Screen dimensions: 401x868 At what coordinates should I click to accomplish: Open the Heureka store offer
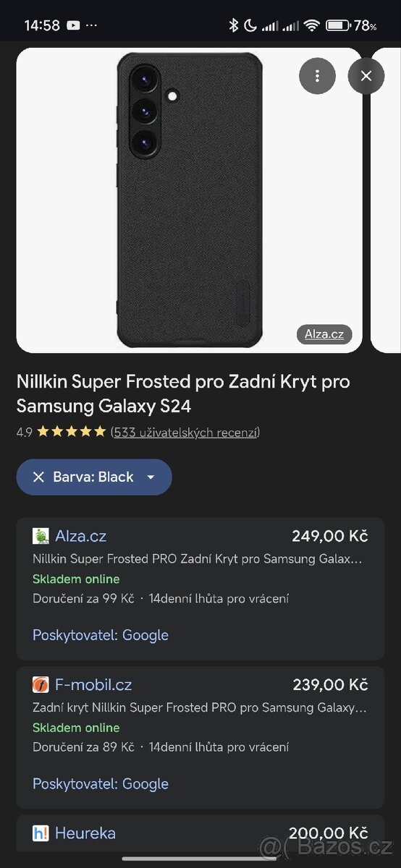(x=85, y=833)
